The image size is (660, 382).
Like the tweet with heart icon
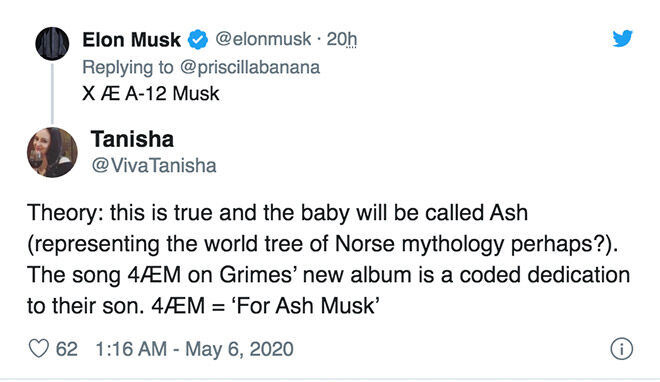click(x=39, y=349)
